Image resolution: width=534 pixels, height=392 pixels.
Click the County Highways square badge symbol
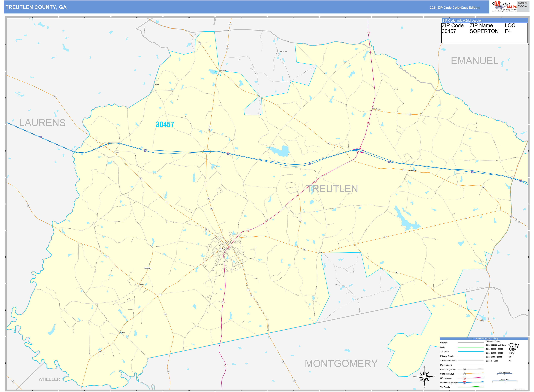(x=464, y=369)
